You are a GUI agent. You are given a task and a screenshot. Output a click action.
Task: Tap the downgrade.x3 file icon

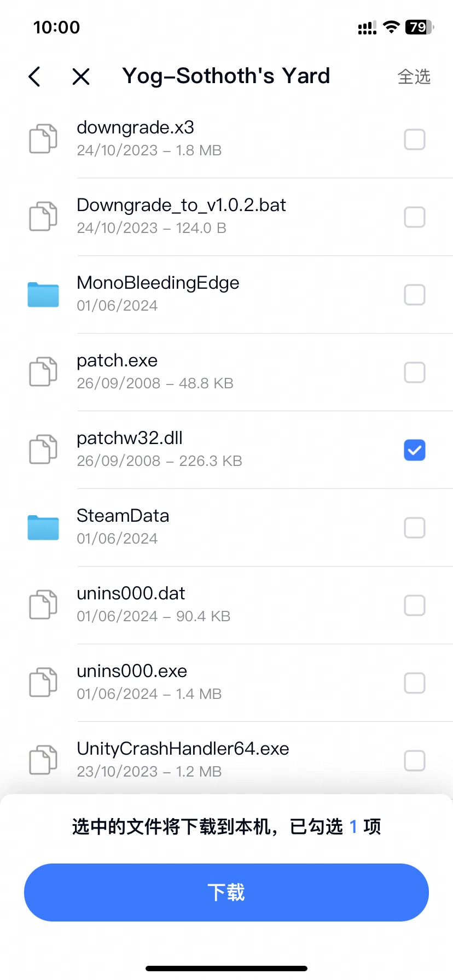pos(43,139)
